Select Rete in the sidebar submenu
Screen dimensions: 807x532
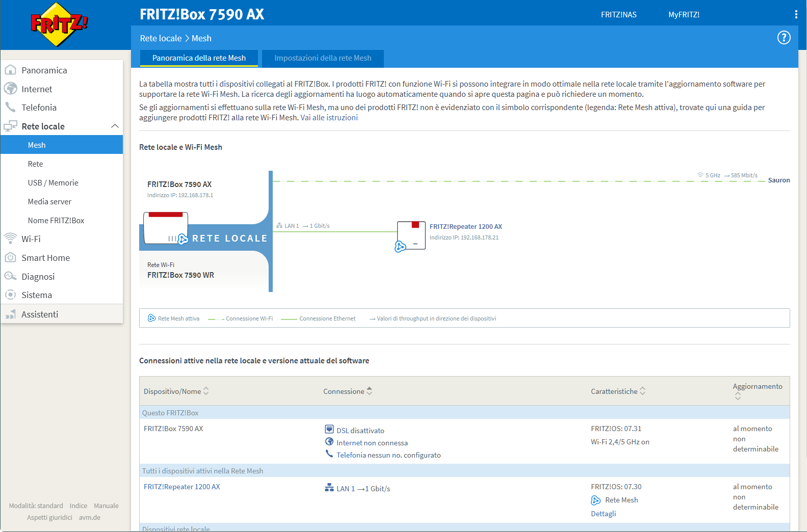tap(36, 164)
